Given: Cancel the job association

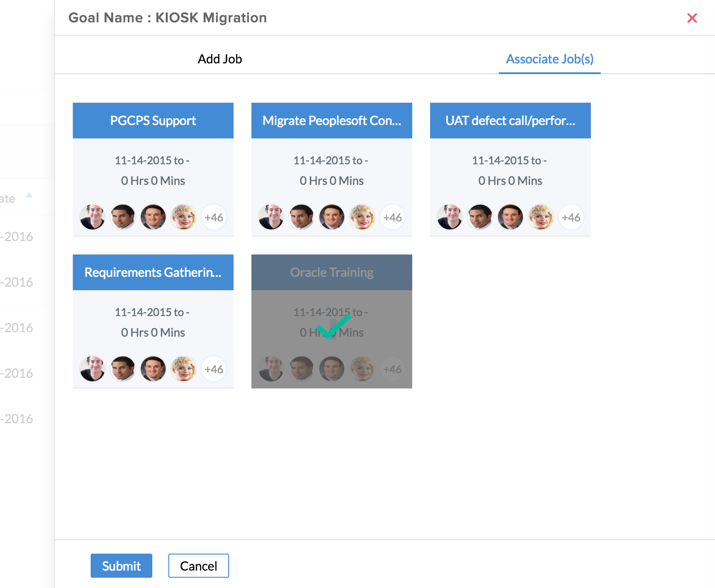Looking at the screenshot, I should [198, 566].
